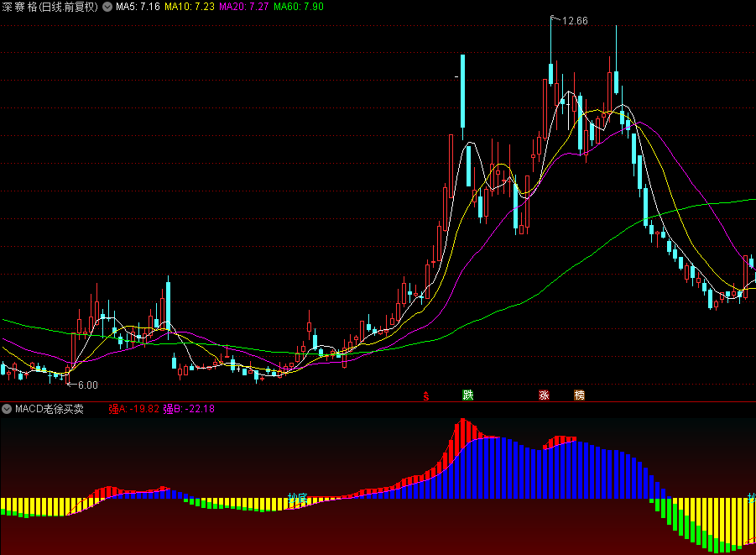Select the MA5: 7.16 label
756x555 pixels.
click(138, 7)
